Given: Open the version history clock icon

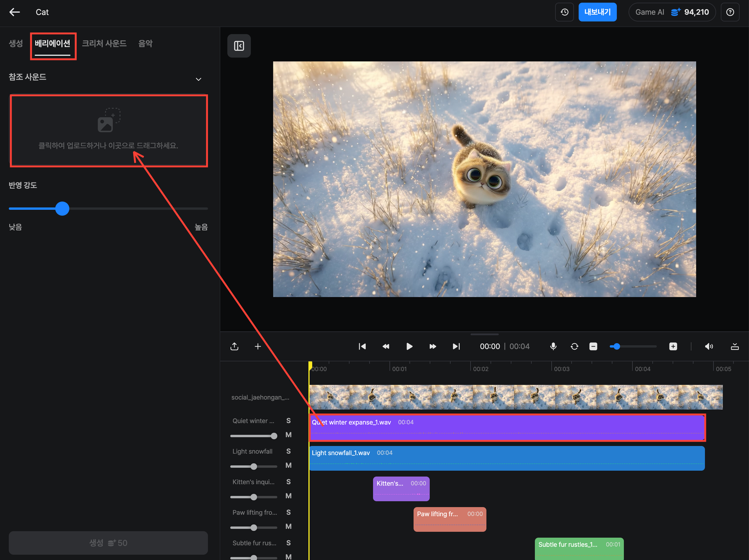Looking at the screenshot, I should [564, 12].
